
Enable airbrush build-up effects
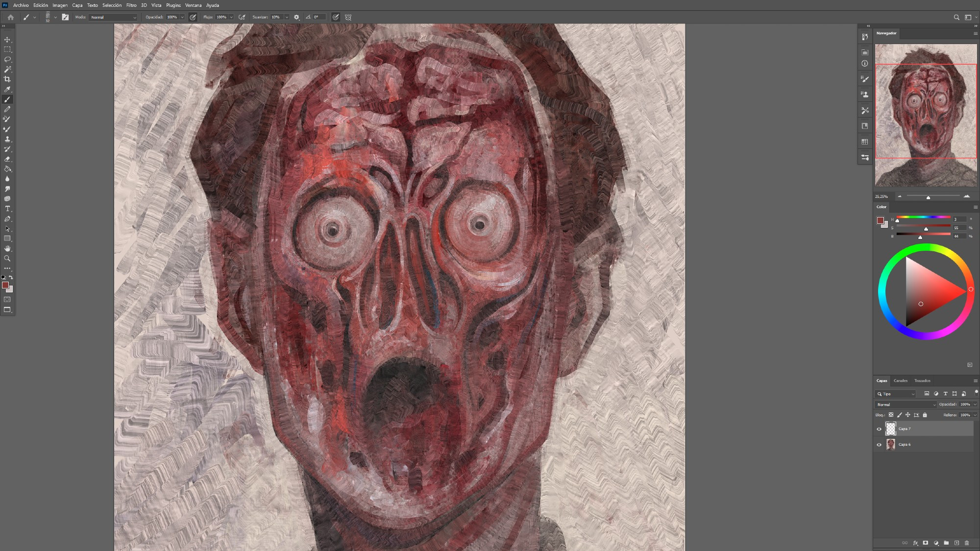242,17
